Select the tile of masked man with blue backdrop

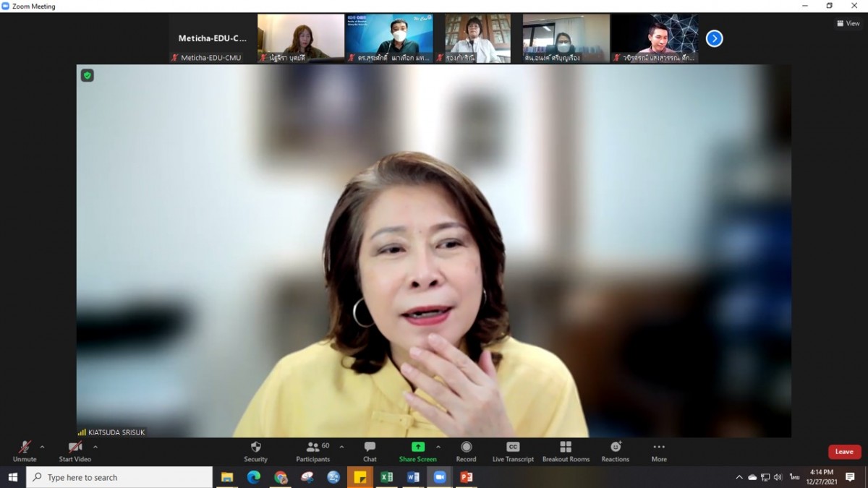click(389, 38)
